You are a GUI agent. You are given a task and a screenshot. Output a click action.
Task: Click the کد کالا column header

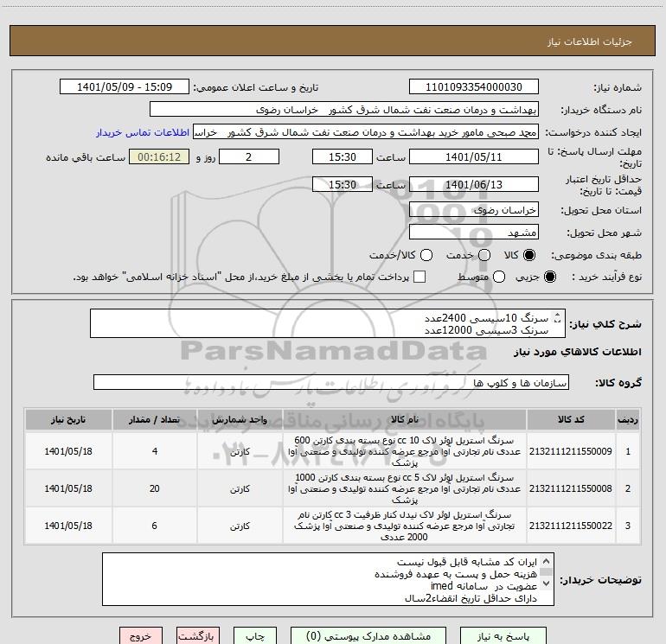click(571, 419)
